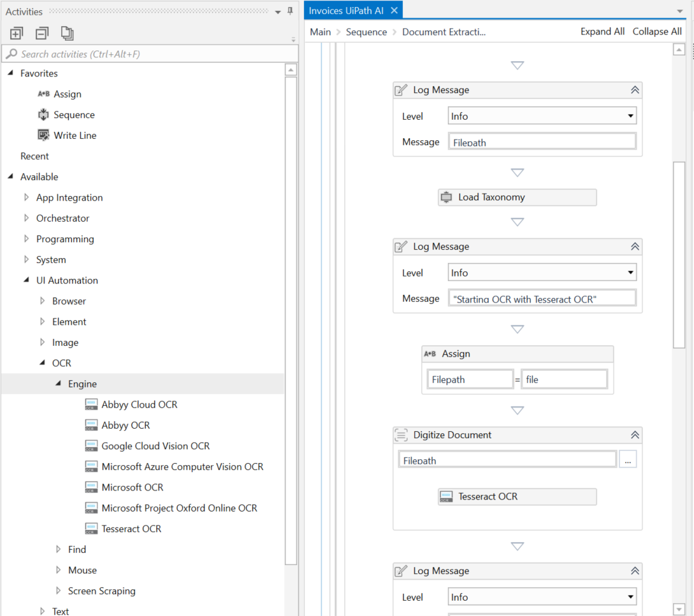Expand Programming category
This screenshot has width=694, height=616.
click(26, 238)
